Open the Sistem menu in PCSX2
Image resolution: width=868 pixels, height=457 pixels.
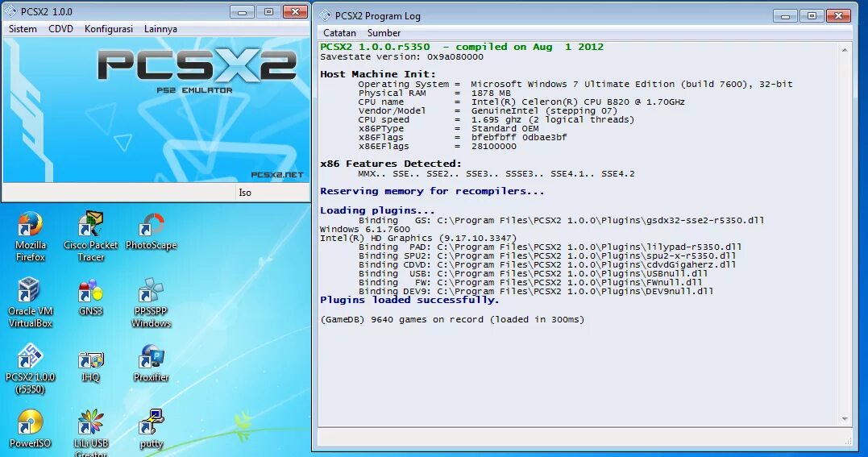pyautogui.click(x=23, y=29)
